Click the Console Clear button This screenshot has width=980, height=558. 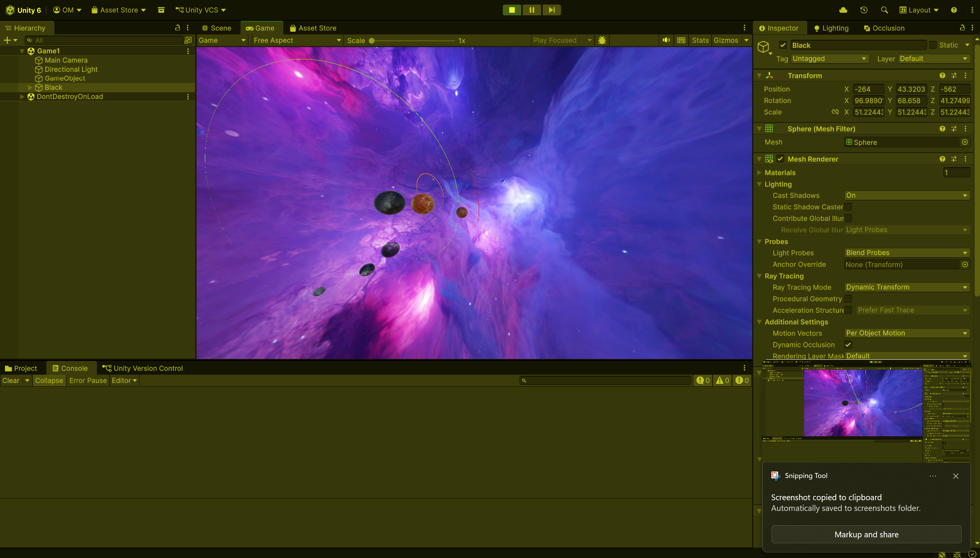[x=11, y=380]
